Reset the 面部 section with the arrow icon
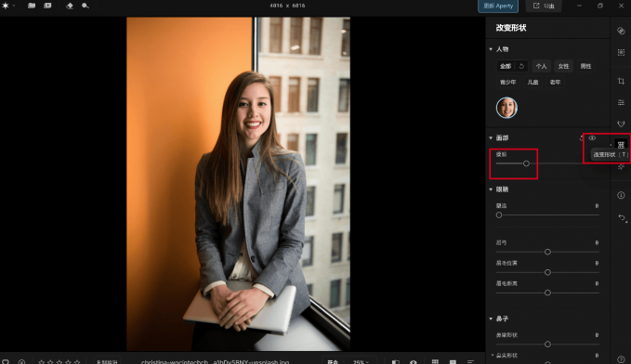This screenshot has height=364, width=631. click(582, 138)
